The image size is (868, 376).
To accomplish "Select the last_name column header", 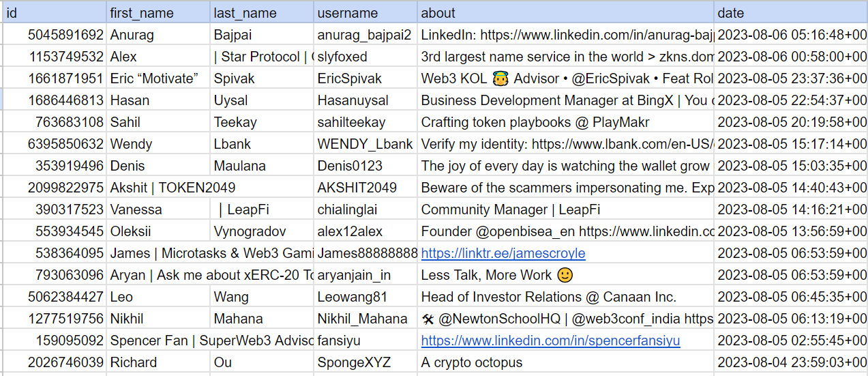I will (262, 13).
